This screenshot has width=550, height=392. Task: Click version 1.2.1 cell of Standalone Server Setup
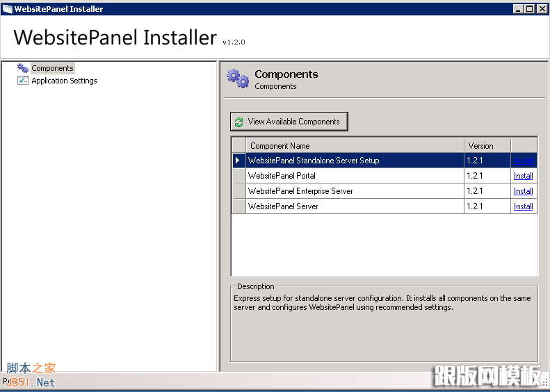coord(487,161)
